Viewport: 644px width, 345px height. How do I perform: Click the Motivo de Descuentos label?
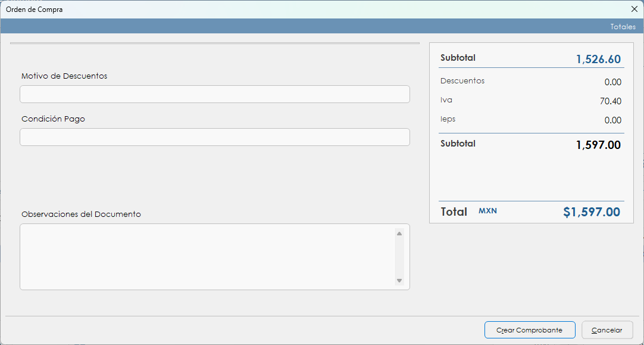point(64,76)
